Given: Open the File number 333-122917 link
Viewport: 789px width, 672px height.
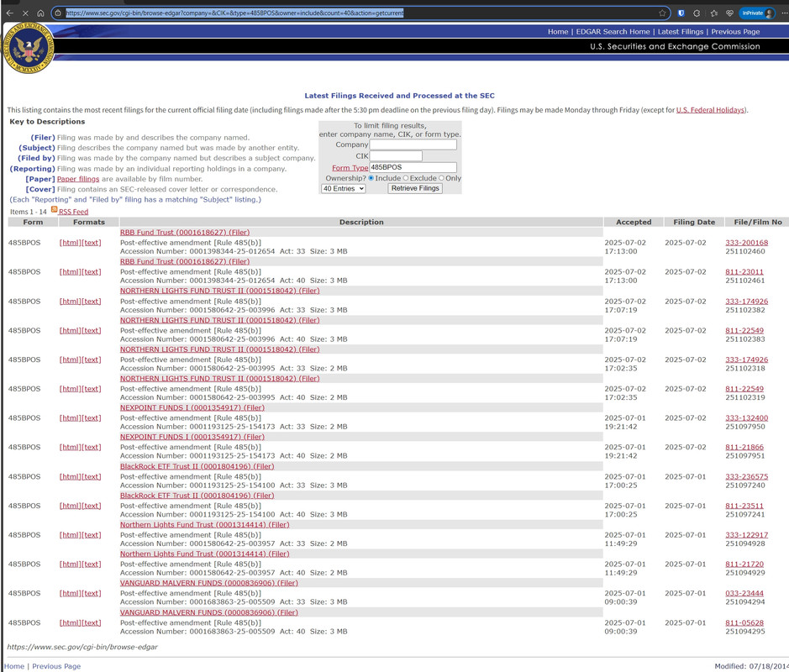Looking at the screenshot, I should coord(747,535).
